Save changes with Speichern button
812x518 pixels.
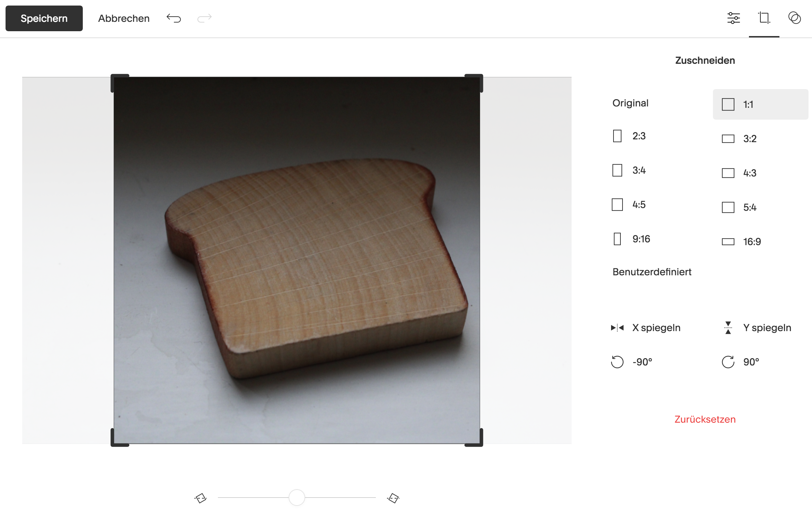tap(44, 18)
